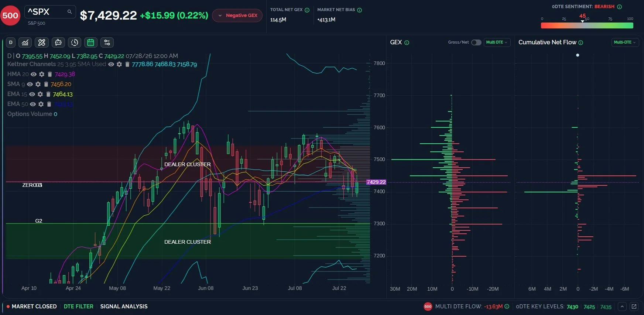Image resolution: width=644 pixels, height=315 pixels.
Task: Show GEX panel info tooltip
Action: pos(407,42)
